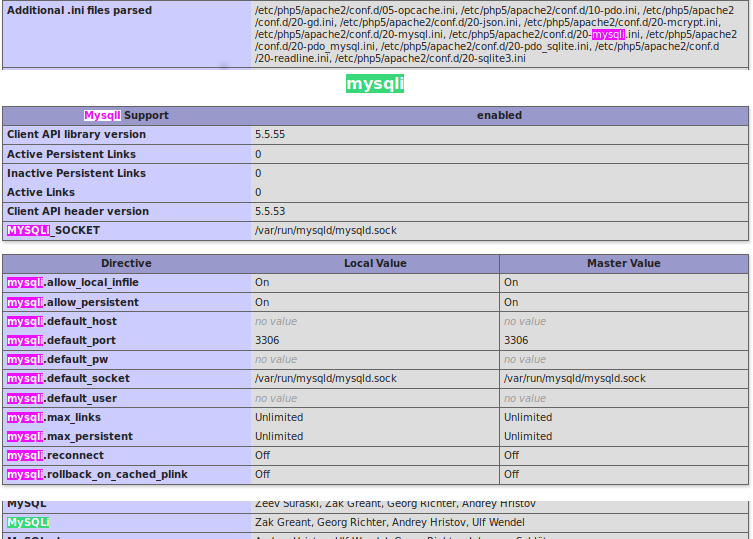
Task: Click green MySQLi credits row label
Action: click(x=28, y=523)
